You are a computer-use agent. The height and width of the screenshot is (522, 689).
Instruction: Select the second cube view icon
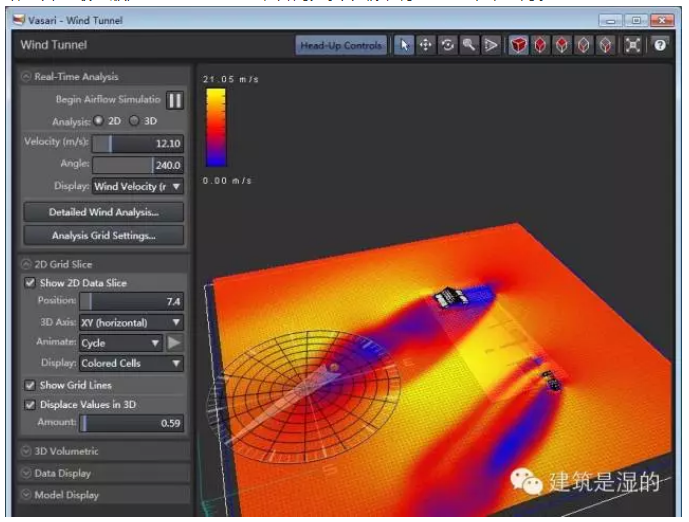[x=540, y=45]
